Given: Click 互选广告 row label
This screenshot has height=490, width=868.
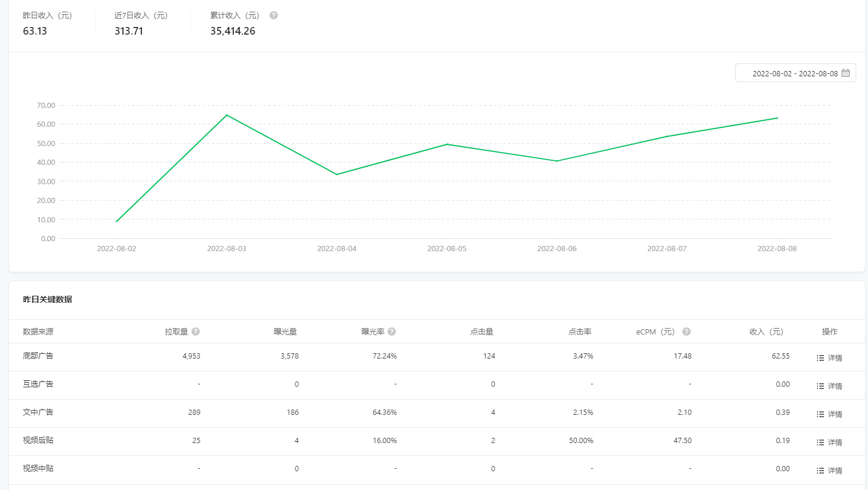Looking at the screenshot, I should pyautogui.click(x=38, y=384).
